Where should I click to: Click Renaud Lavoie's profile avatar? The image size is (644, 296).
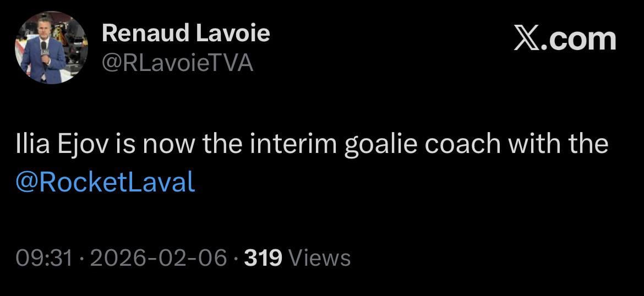[x=51, y=47]
